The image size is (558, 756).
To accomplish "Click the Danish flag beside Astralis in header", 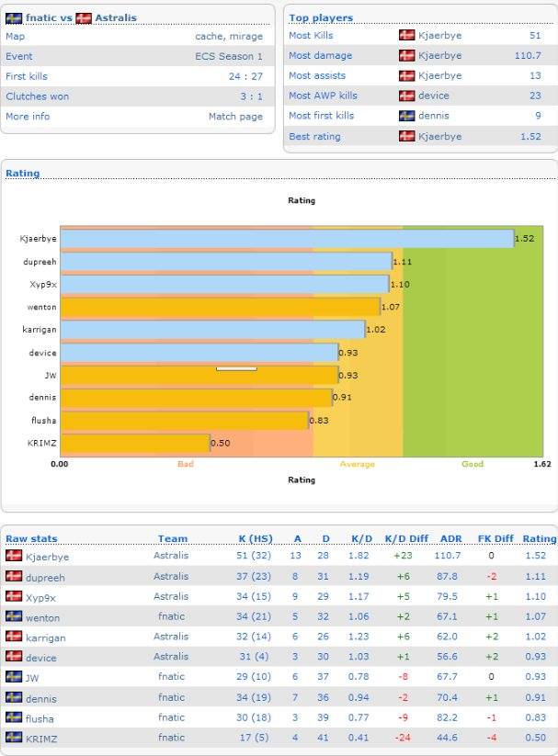I will pyautogui.click(x=84, y=18).
